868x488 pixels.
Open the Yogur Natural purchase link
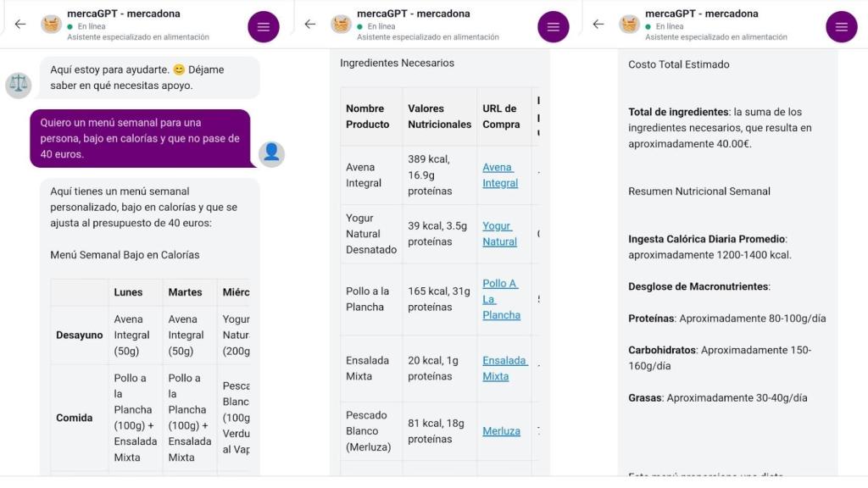tap(499, 234)
